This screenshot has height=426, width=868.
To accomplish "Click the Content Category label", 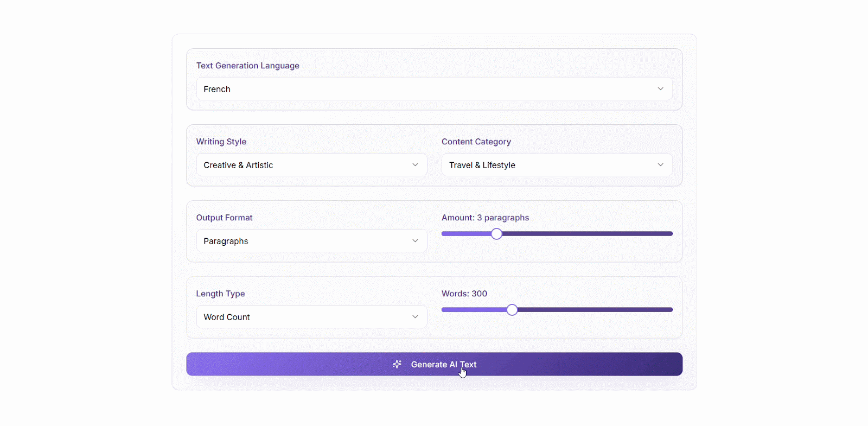I will (x=476, y=142).
